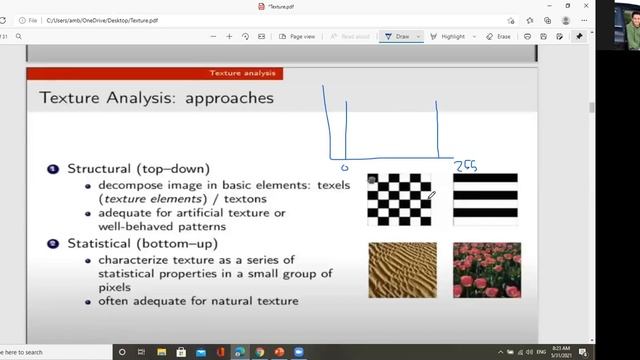Image resolution: width=640 pixels, height=360 pixels.
Task: Open the Favorites list icon
Action: 530,20
